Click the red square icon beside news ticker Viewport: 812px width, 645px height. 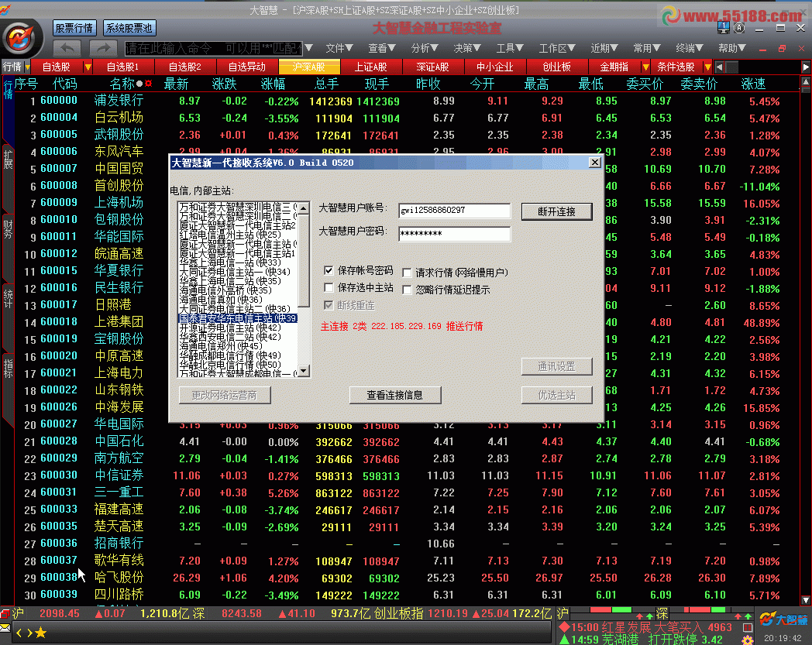pos(747,627)
